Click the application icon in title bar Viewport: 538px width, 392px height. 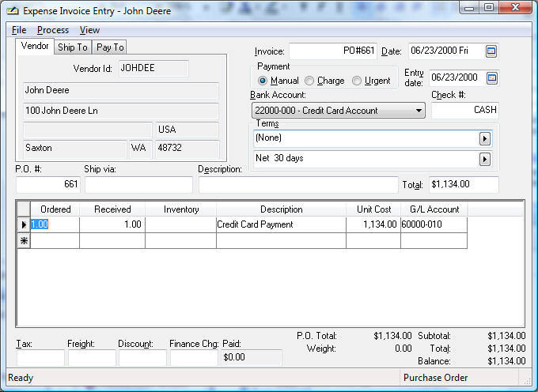(13, 10)
